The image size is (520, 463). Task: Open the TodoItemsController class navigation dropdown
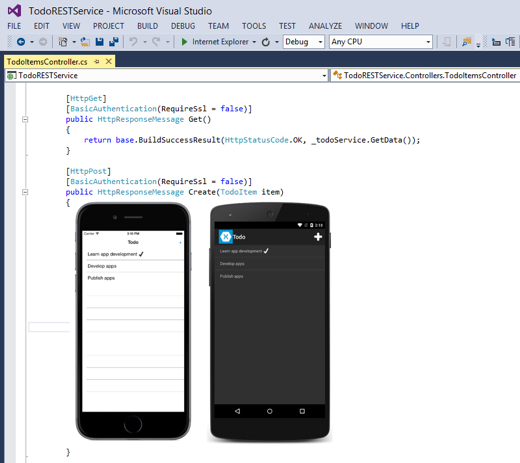(425, 75)
